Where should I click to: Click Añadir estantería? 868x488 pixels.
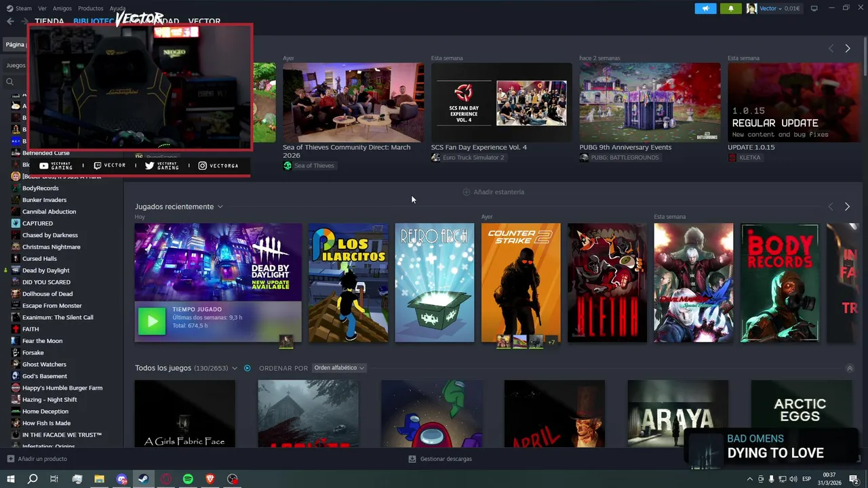(x=499, y=192)
